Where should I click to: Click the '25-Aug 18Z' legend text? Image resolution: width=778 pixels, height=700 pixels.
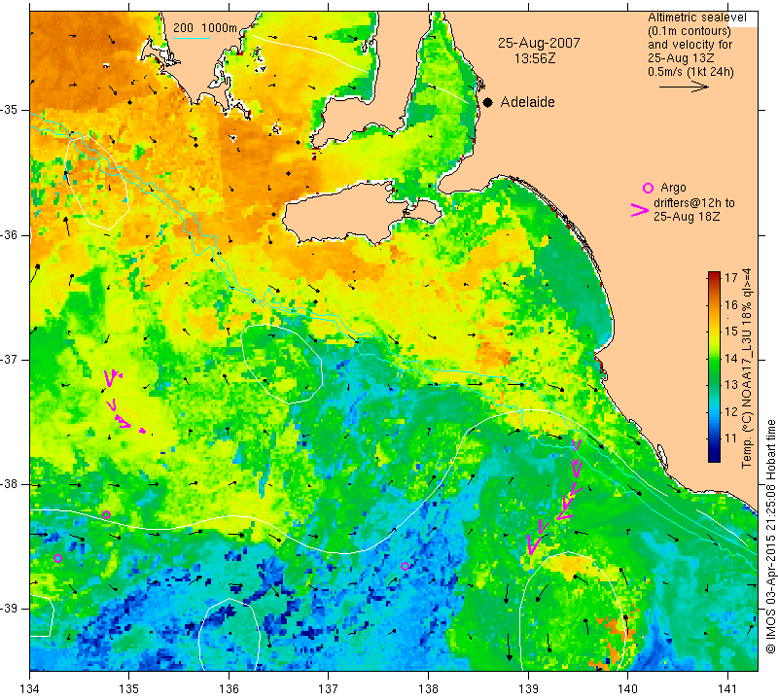click(x=687, y=216)
